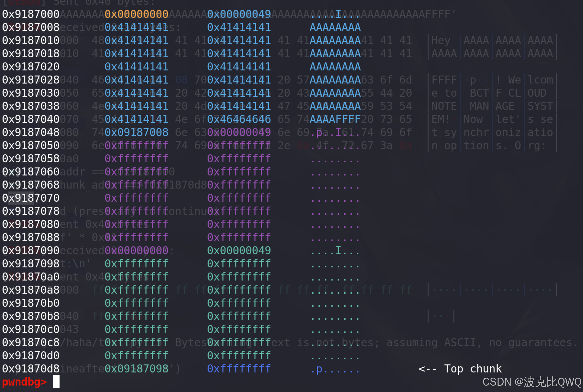This screenshot has width=583, height=392.
Task: Select address 0x9187068
Action: 31,185
